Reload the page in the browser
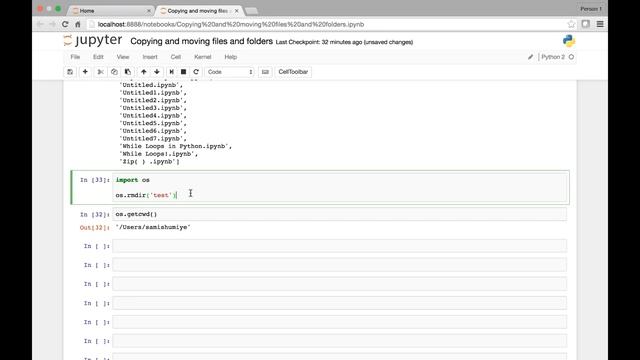 [x=65, y=24]
